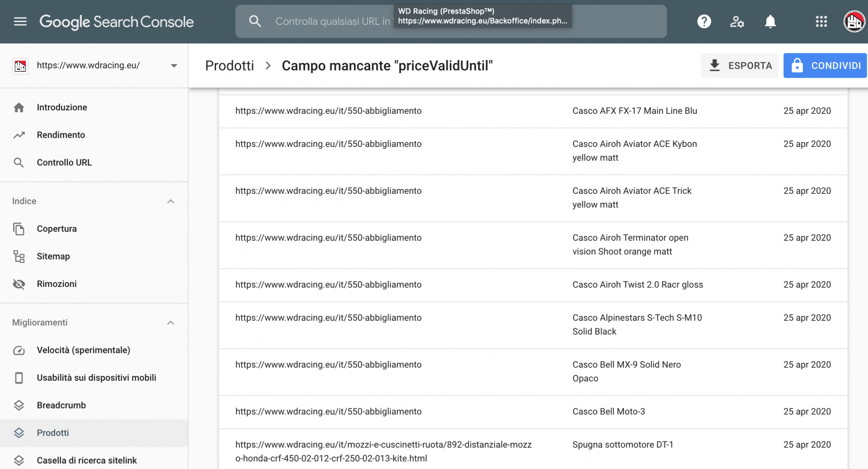Open the Rimozioni section
The width and height of the screenshot is (868, 469).
[94, 284]
